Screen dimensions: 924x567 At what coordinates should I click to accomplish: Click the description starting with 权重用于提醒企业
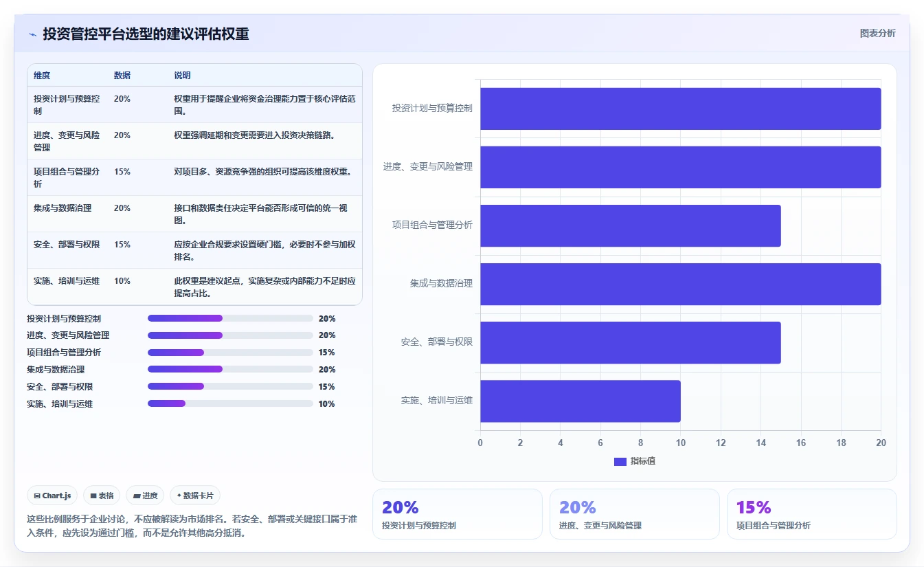[x=265, y=104]
